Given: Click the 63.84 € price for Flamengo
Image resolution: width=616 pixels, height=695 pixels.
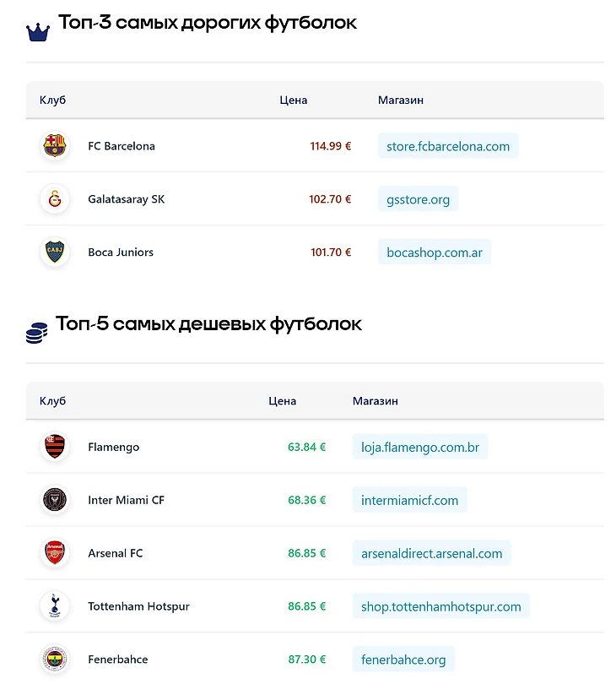Looking at the screenshot, I should (x=306, y=448).
